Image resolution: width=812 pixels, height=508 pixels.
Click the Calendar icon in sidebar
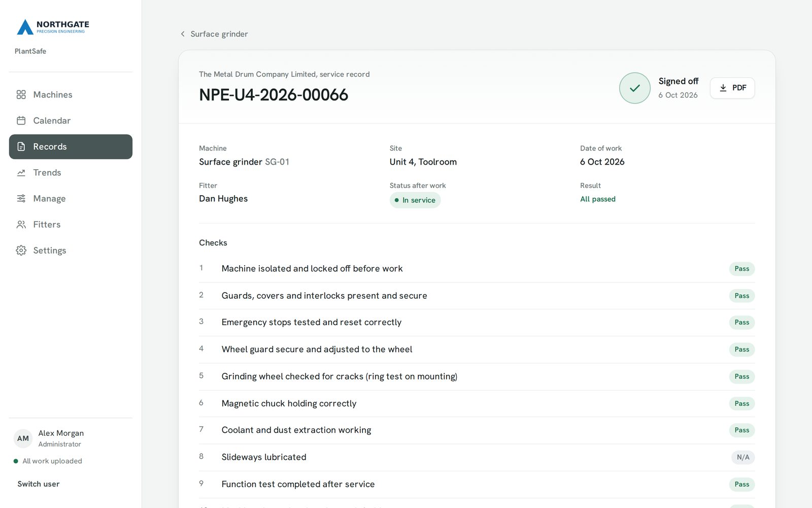21,120
